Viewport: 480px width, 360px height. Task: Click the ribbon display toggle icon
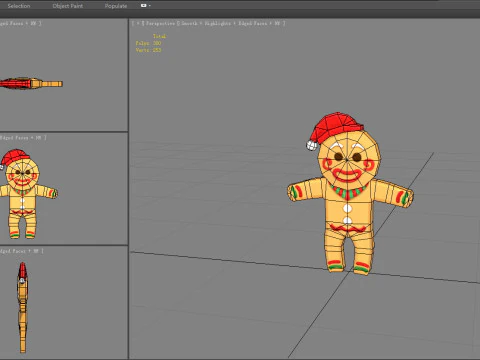144,5
